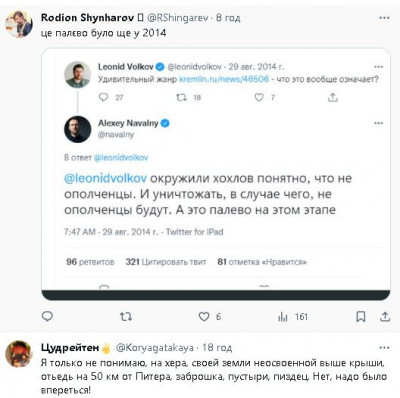Share Rodion Shynharov's tweet
This screenshot has width=400, height=398.
click(x=385, y=316)
